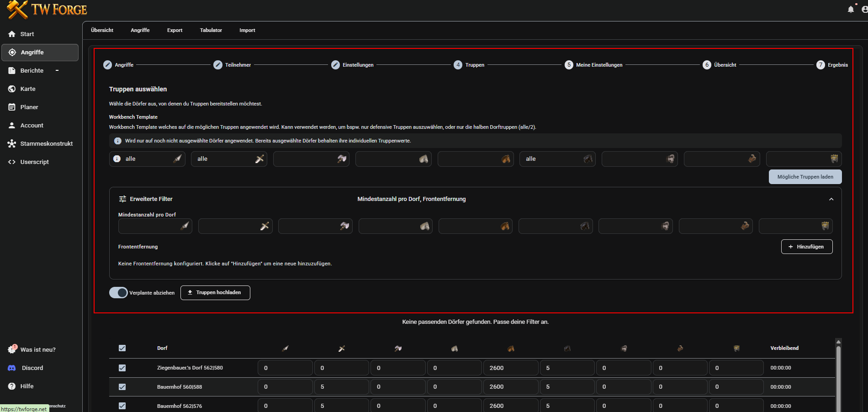Open the Import tab

[247, 30]
